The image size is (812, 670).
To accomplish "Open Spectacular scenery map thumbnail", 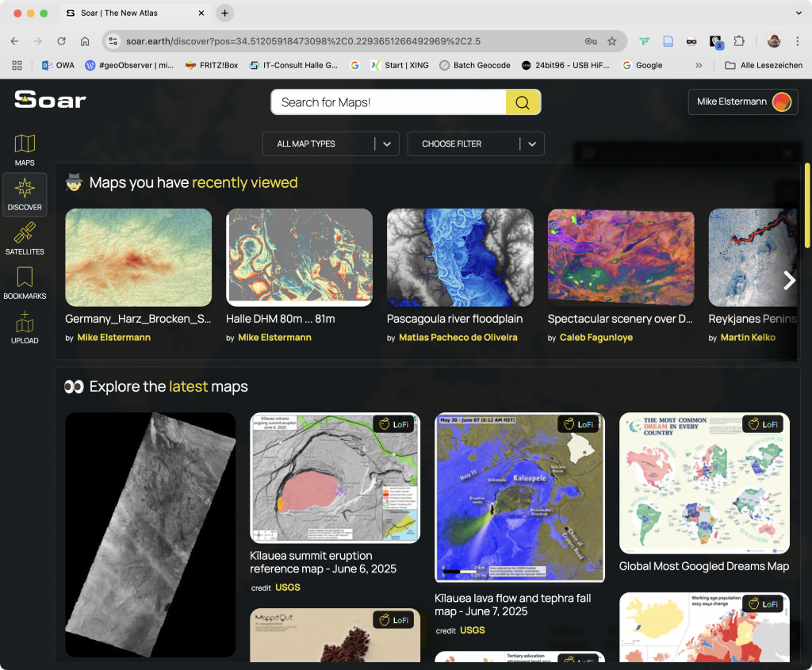I will pyautogui.click(x=621, y=258).
